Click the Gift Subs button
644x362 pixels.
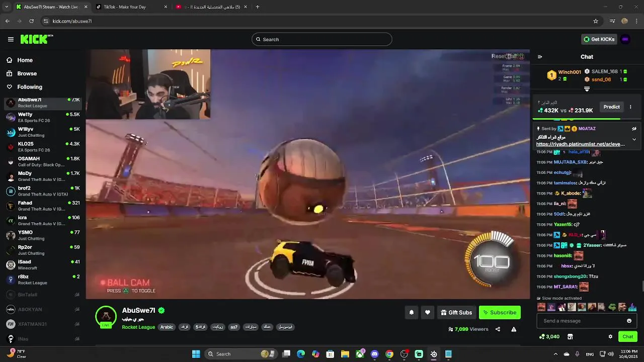[456, 312]
